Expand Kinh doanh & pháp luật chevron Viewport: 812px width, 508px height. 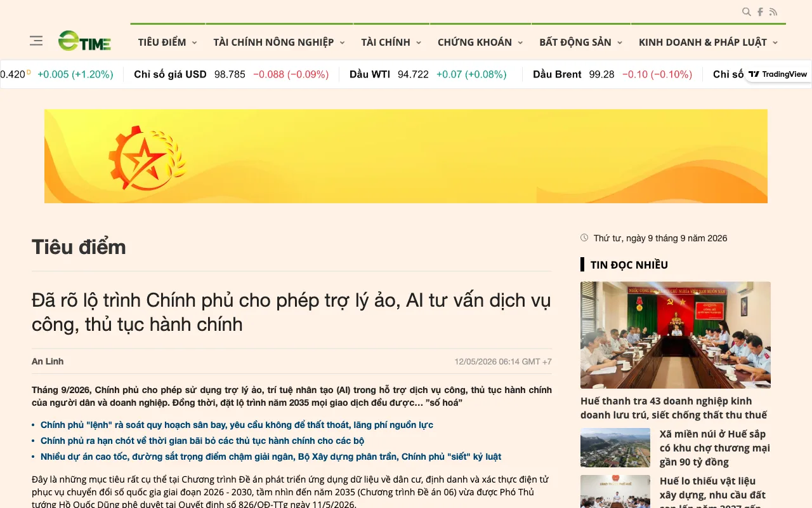tap(775, 43)
